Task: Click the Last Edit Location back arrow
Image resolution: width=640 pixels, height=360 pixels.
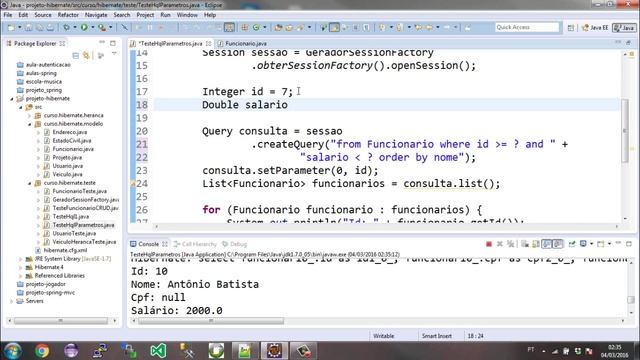Action: coord(418,27)
